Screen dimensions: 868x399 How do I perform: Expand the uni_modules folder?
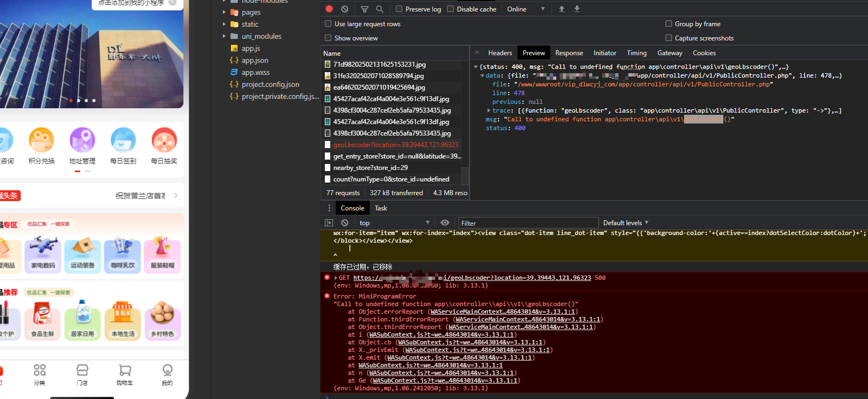(x=224, y=36)
